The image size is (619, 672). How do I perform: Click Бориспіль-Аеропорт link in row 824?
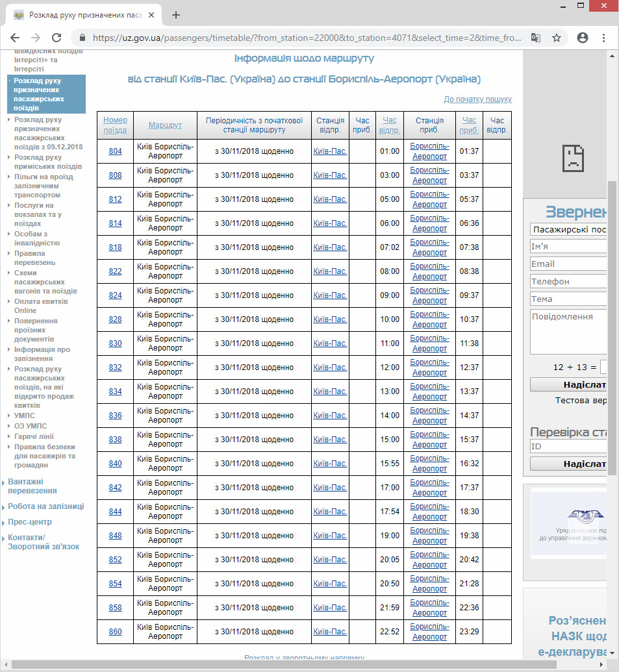point(429,295)
